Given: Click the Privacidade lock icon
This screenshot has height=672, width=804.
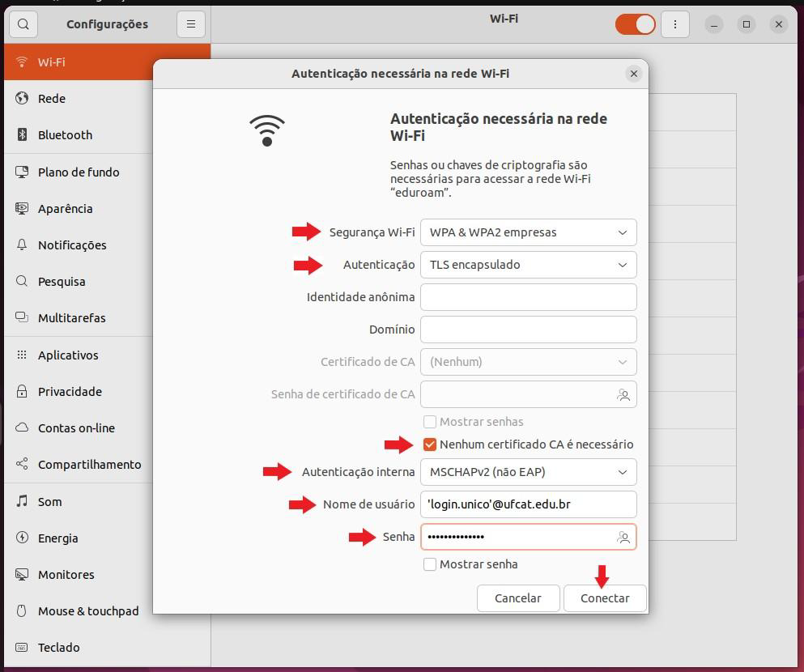Looking at the screenshot, I should click(22, 392).
